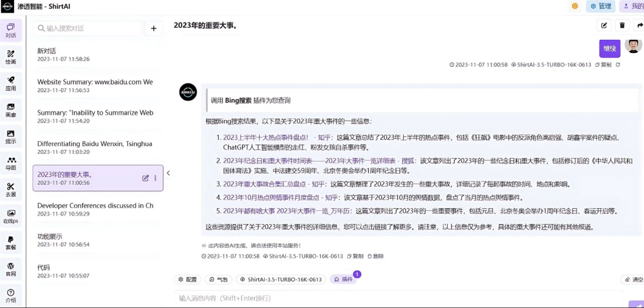The width and height of the screenshot is (644, 308).
Task: Toggle the 插件 plugin button
Action: click(343, 280)
